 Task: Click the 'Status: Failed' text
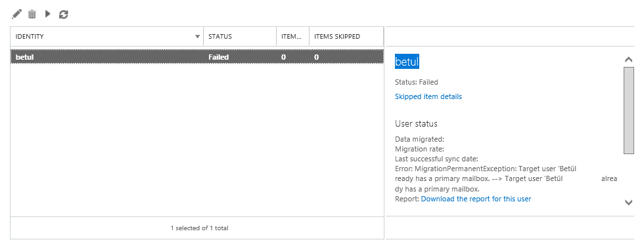(x=417, y=82)
